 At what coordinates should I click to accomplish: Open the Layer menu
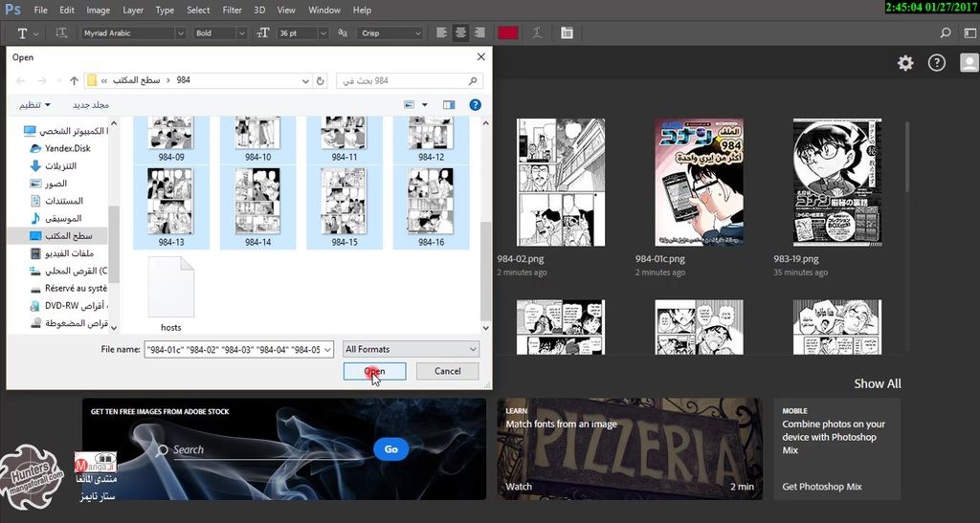pyautogui.click(x=132, y=10)
